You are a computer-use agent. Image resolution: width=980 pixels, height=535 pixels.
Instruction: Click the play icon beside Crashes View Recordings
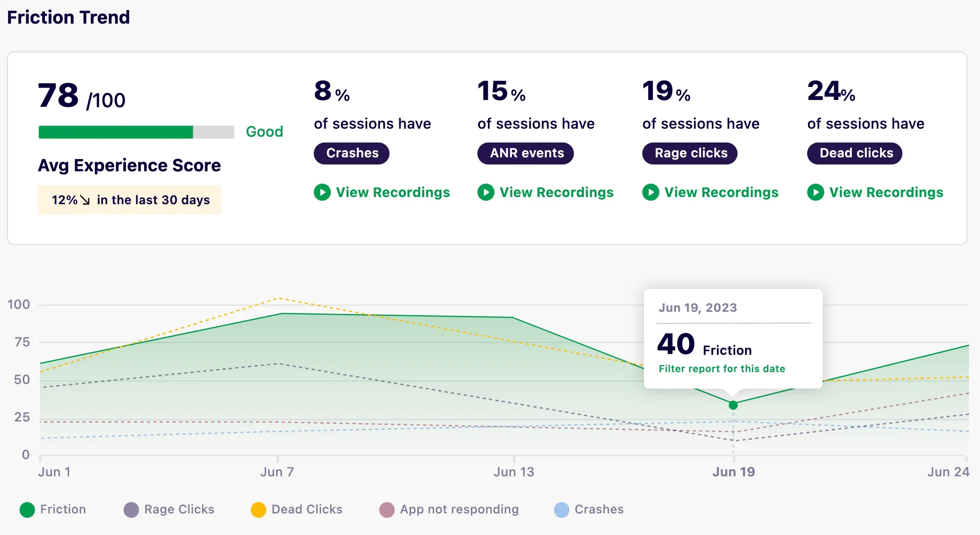pos(322,192)
